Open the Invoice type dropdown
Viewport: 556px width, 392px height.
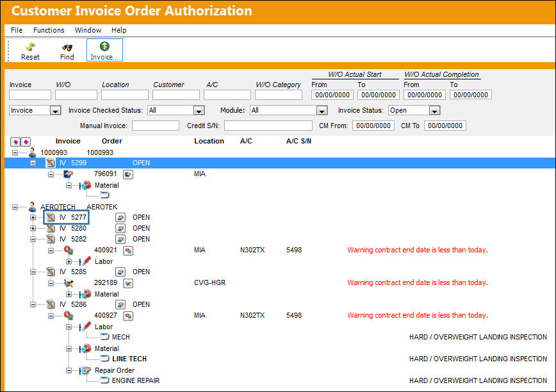pos(55,111)
